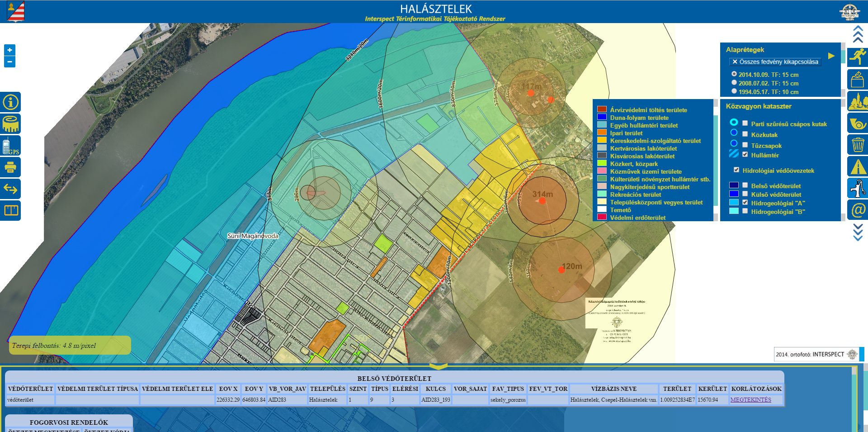
Task: Collapse the bottom info panel chevron
Action: point(438,366)
